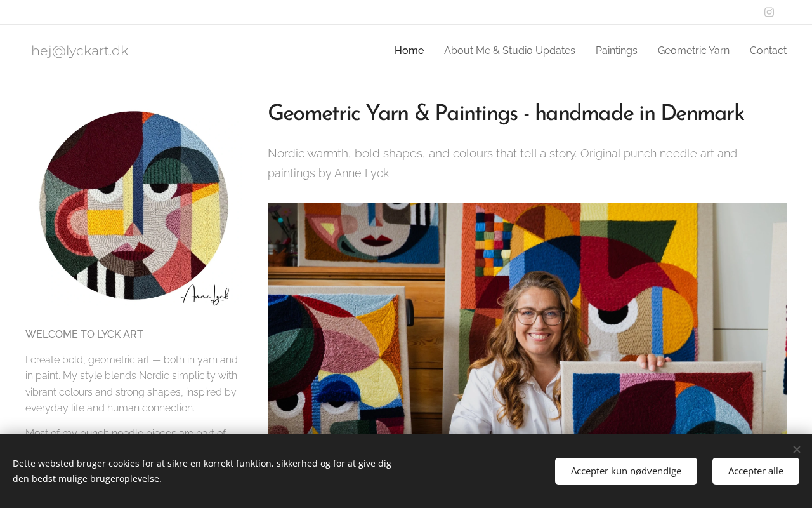The image size is (812, 508).
Task: Click the hej@lyckart.dk email link
Action: [80, 51]
